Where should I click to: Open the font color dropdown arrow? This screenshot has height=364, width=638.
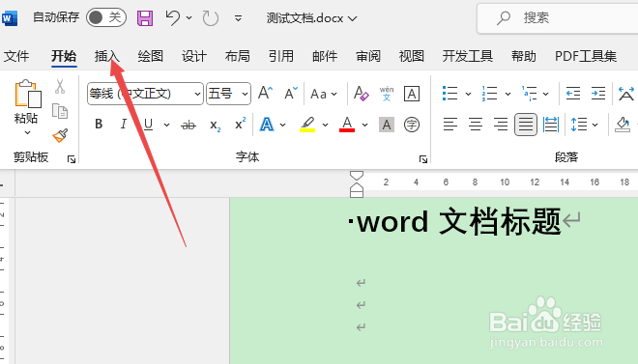pos(365,125)
